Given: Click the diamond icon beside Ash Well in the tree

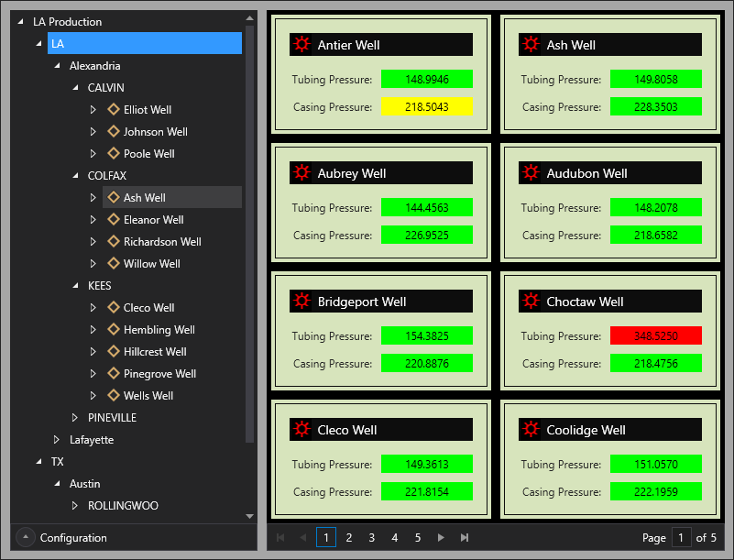Looking at the screenshot, I should tap(114, 197).
